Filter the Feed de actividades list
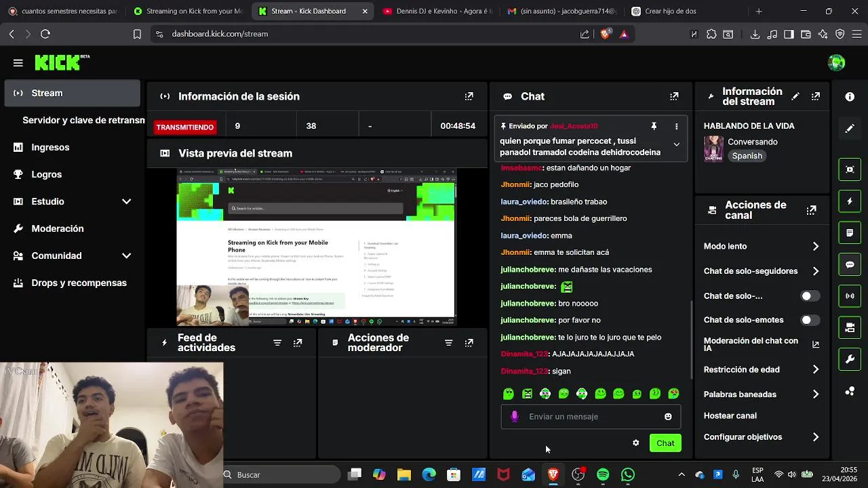Screen dimensions: 868x488 (277, 343)
